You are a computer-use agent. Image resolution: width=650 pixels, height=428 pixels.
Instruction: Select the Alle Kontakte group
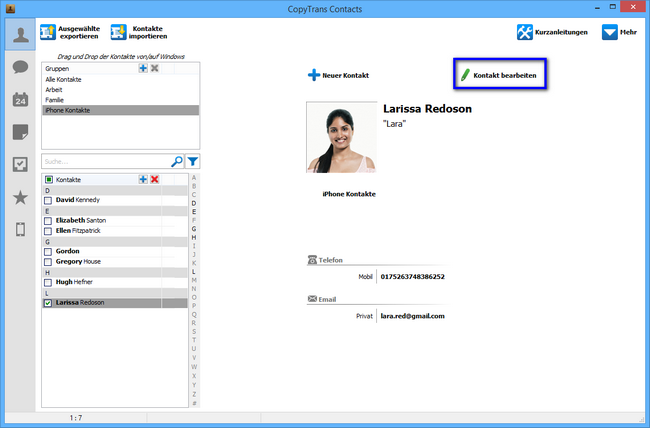click(x=64, y=79)
